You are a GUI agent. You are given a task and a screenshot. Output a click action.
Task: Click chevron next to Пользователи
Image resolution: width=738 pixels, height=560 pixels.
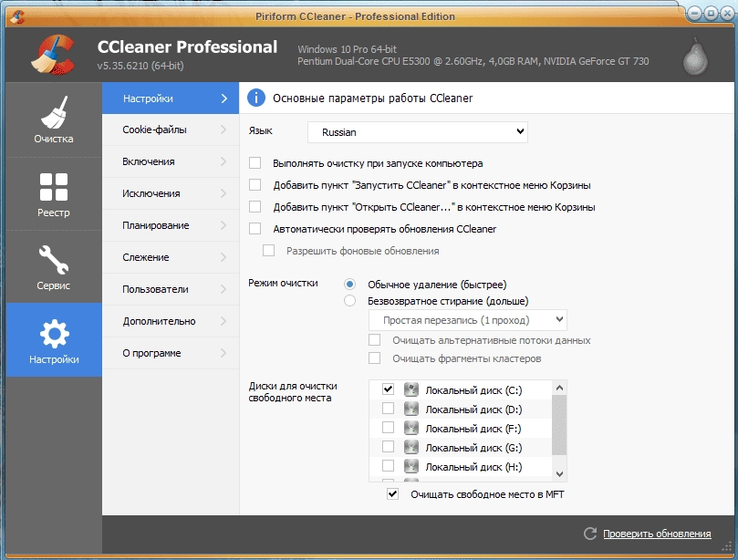pos(223,289)
